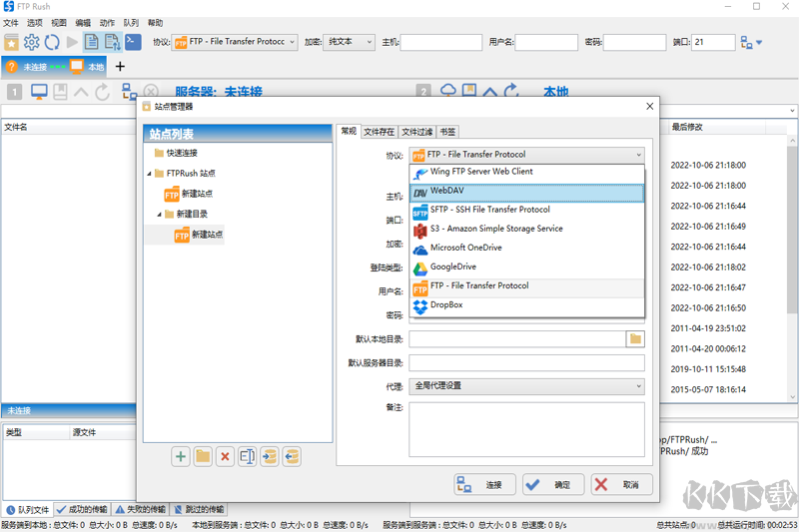Close the 站点管理器 dialog
This screenshot has height=532, width=799.
[650, 106]
